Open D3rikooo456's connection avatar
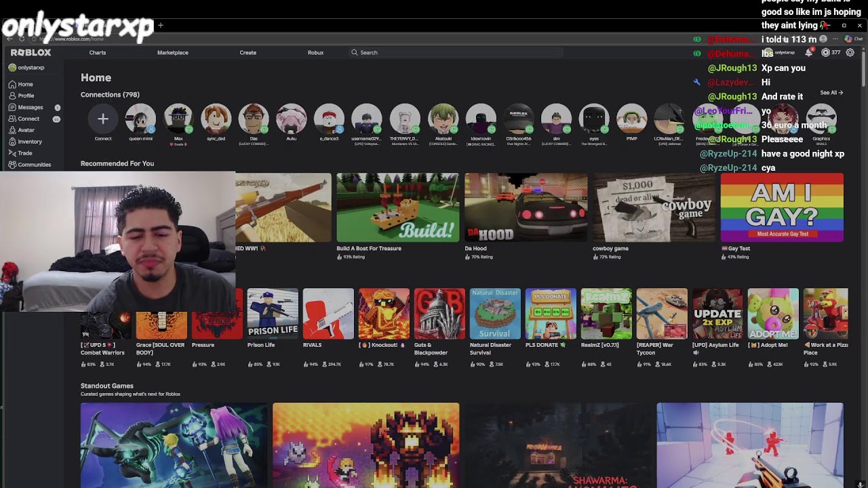868x488 pixels. (x=519, y=119)
